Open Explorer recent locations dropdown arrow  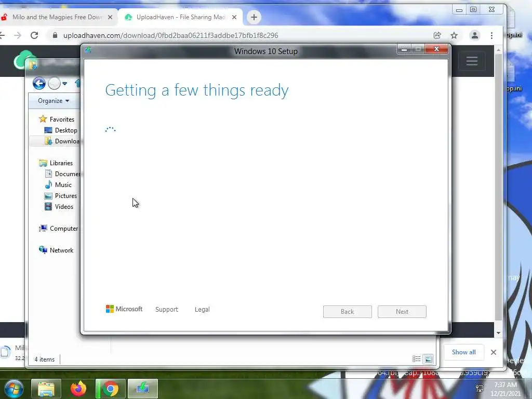[64, 84]
